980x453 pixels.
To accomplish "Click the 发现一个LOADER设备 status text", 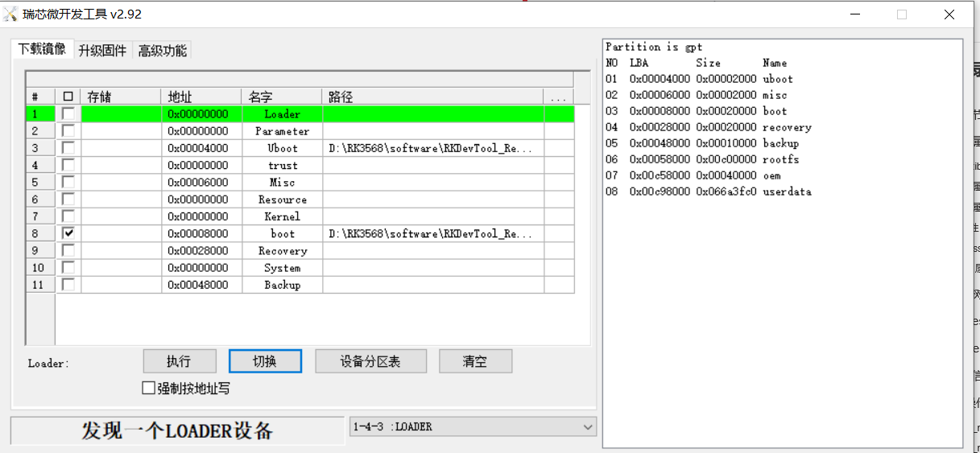I will click(177, 430).
